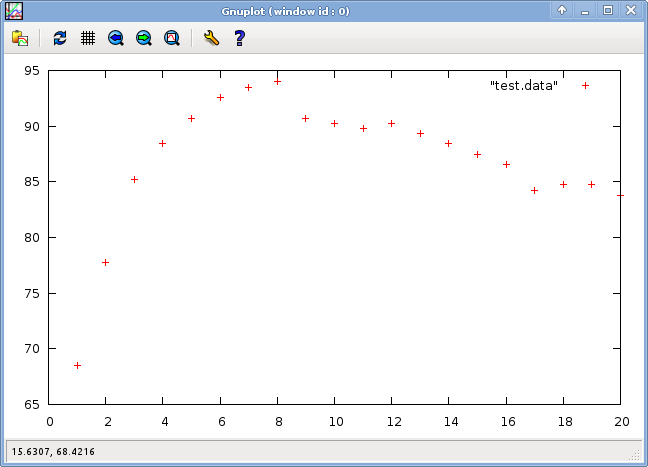Image resolution: width=648 pixels, height=467 pixels.
Task: Close the Gnuplot window
Action: (630, 10)
